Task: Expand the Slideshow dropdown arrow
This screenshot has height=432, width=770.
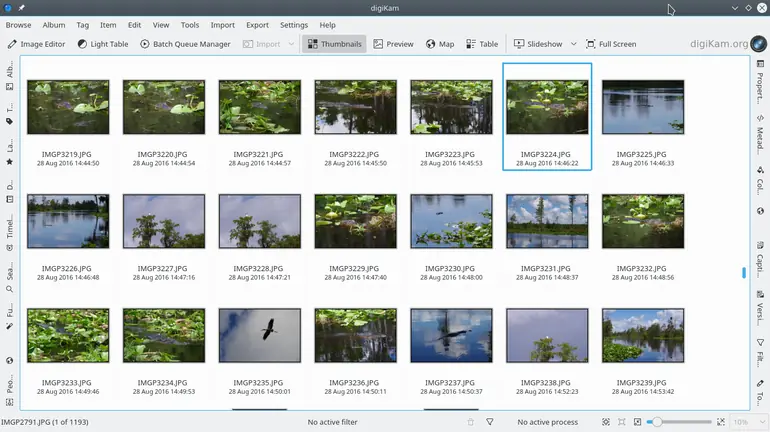Action: point(572,44)
